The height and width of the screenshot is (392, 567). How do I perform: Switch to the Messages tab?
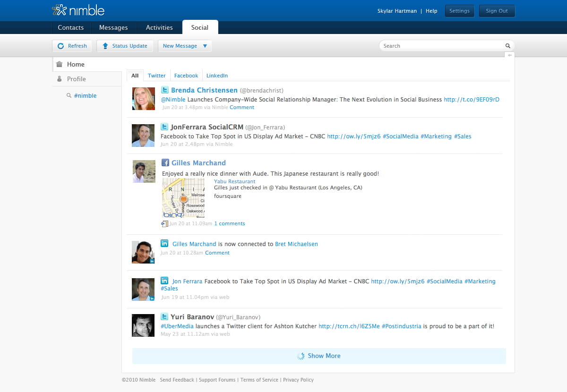(113, 27)
